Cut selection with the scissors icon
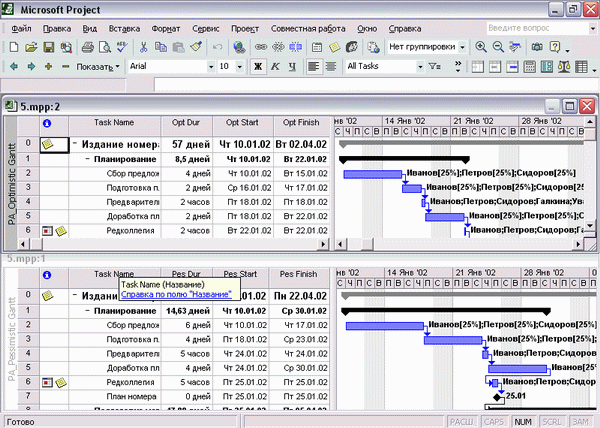The height and width of the screenshot is (428, 600). (x=143, y=47)
